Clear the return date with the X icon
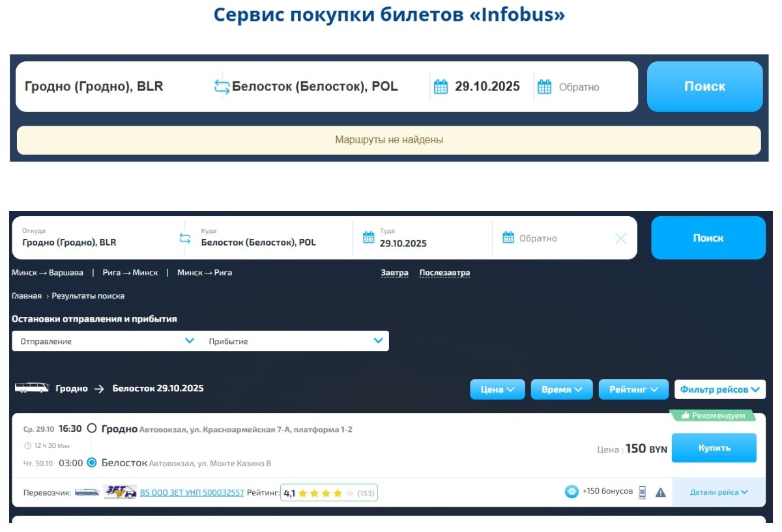The width and height of the screenshot is (782, 532). point(620,238)
